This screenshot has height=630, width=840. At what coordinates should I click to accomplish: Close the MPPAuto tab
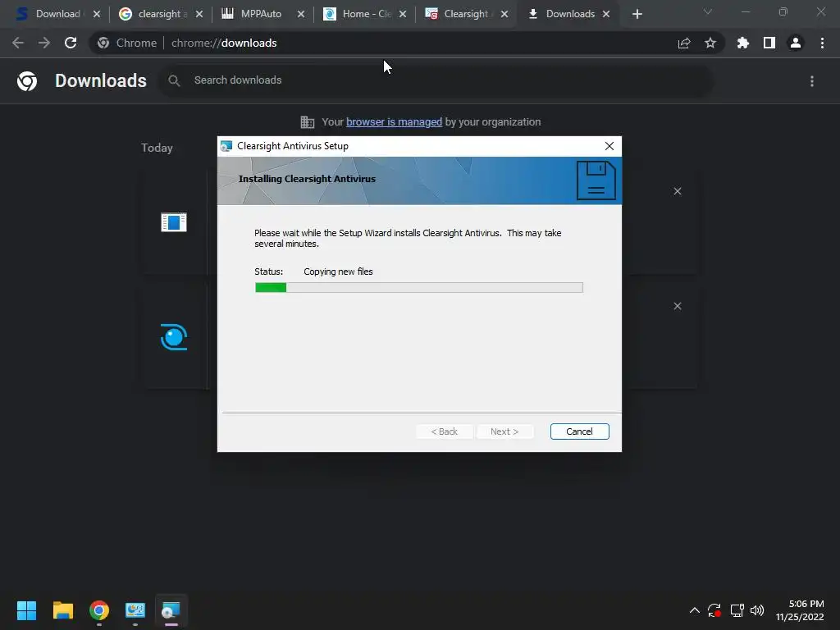tap(300, 14)
